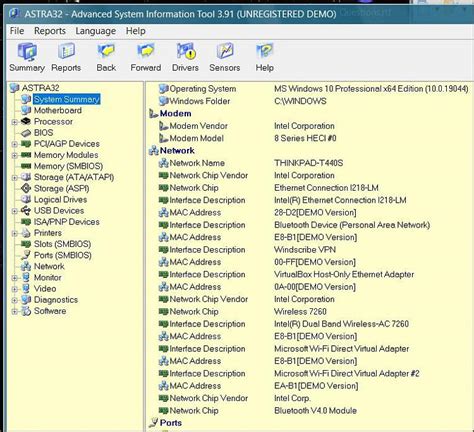Click the Bluetooth V4.0 Module value
This screenshot has width=474, height=432.
click(315, 411)
